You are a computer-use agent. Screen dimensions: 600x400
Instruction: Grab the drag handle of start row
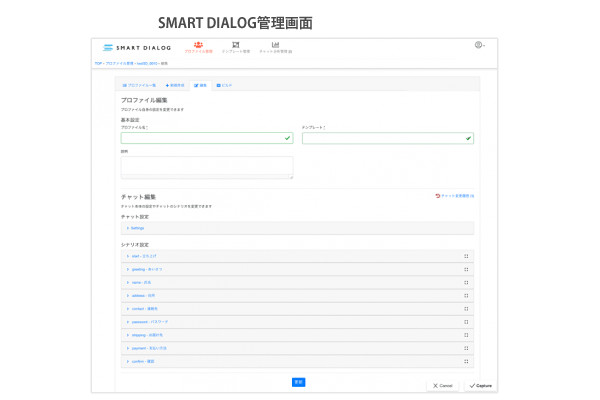(x=466, y=256)
